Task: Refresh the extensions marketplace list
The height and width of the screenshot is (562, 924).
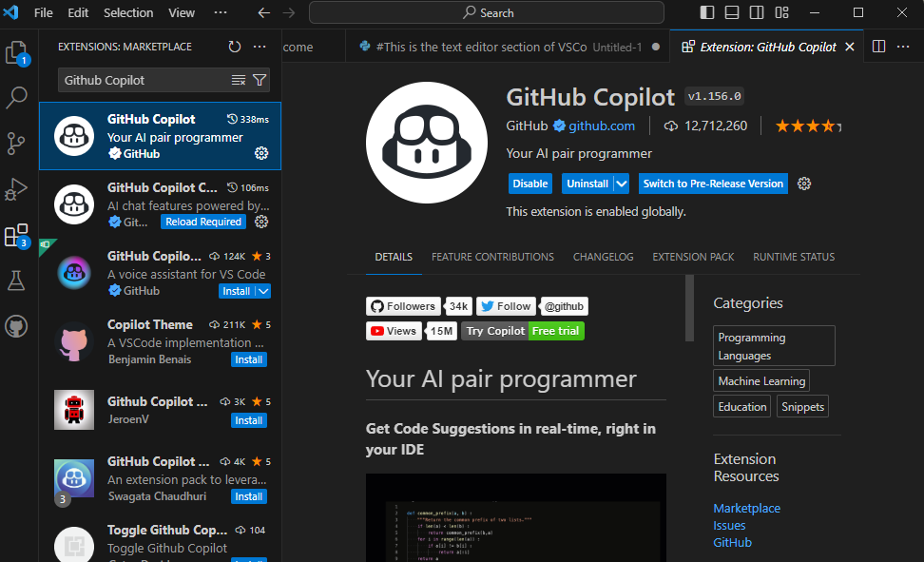Action: (x=235, y=47)
